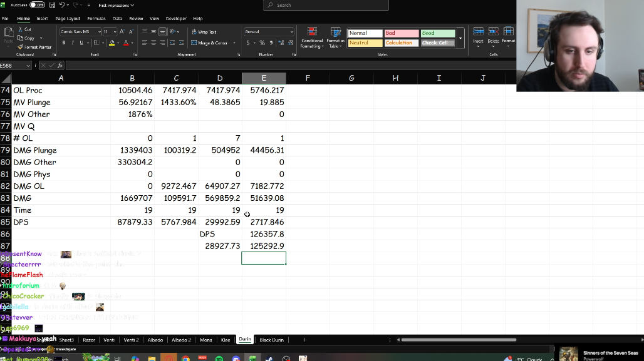
Task: Toggle Italic formatting
Action: [x=73, y=43]
